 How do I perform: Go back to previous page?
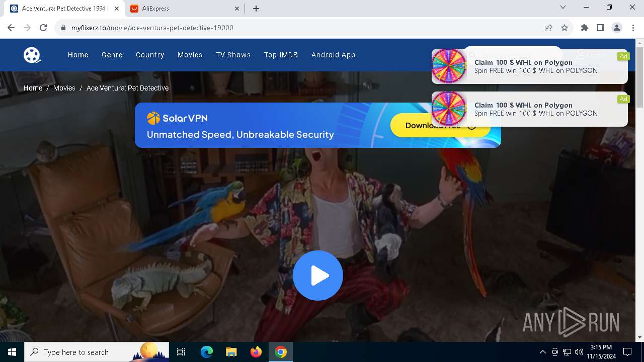coord(11,28)
